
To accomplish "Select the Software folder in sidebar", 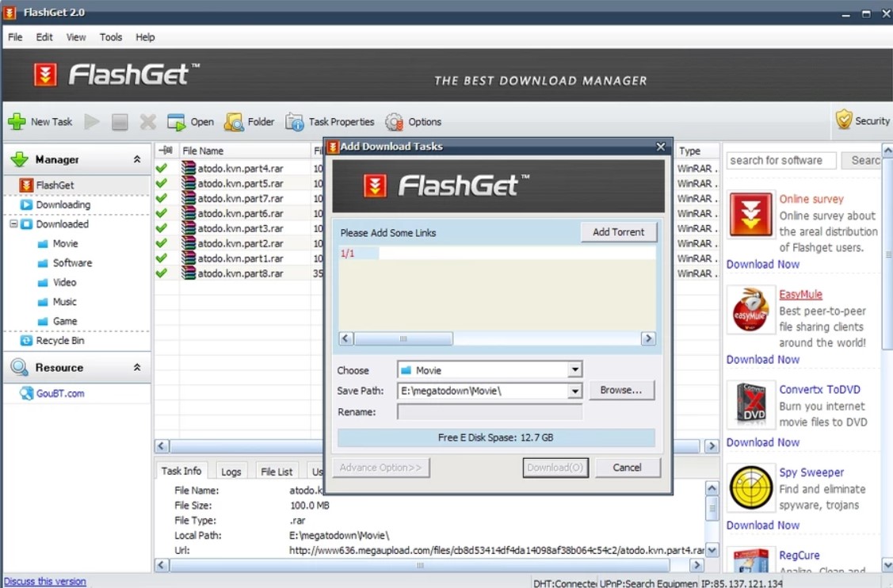I will [x=72, y=262].
